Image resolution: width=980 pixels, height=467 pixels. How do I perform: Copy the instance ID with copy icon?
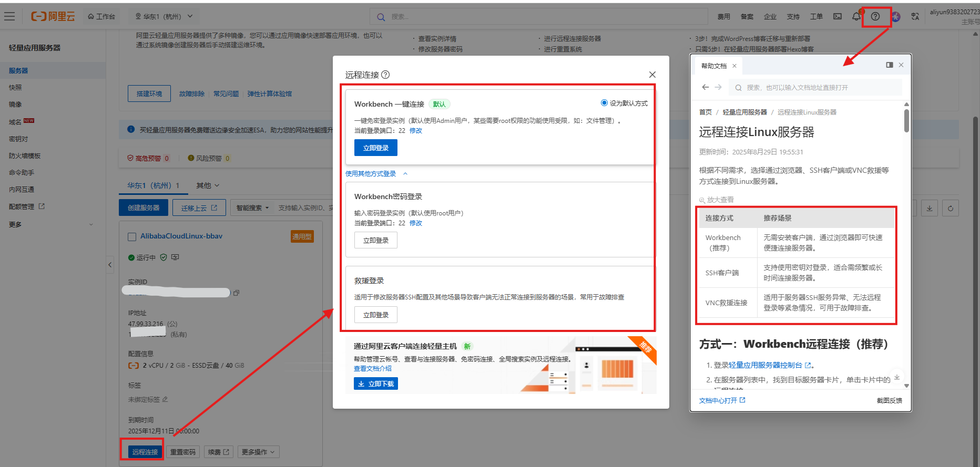pyautogui.click(x=236, y=293)
